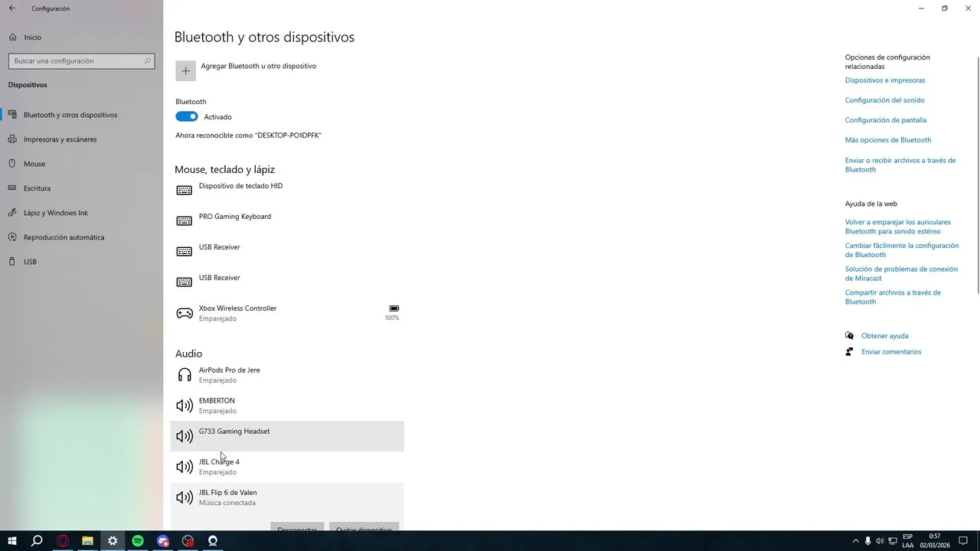Open Windows taskbar search
Image resolution: width=980 pixels, height=551 pixels.
point(37,541)
